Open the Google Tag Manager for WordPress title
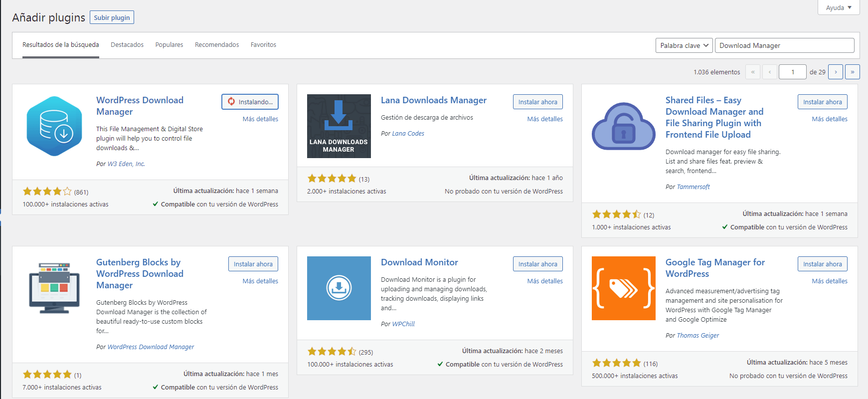868x399 pixels. pos(715,268)
